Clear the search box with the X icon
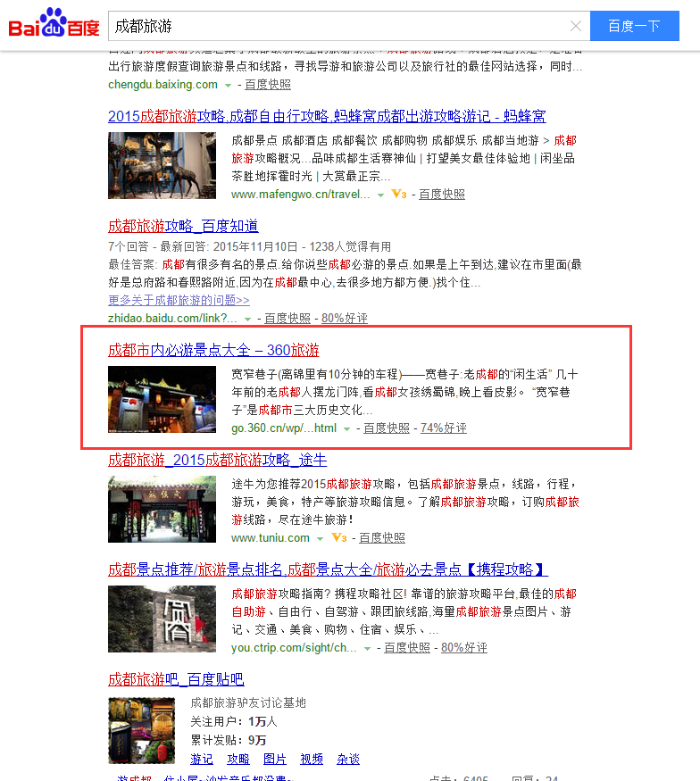 tap(576, 27)
